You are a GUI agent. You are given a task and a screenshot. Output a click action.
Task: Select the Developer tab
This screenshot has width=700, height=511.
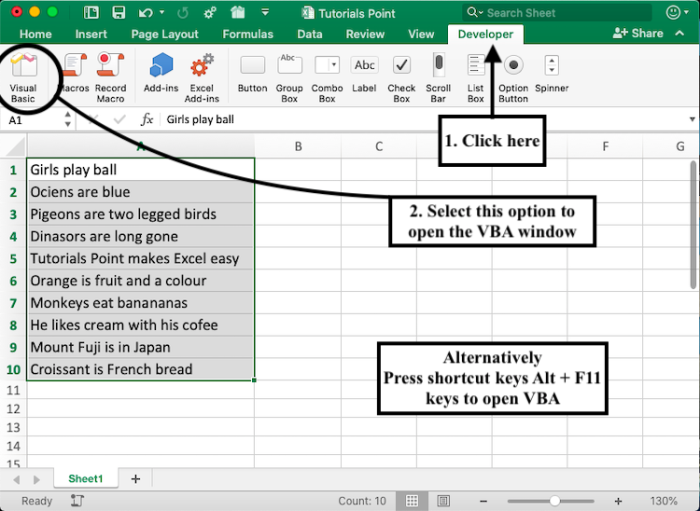point(485,34)
